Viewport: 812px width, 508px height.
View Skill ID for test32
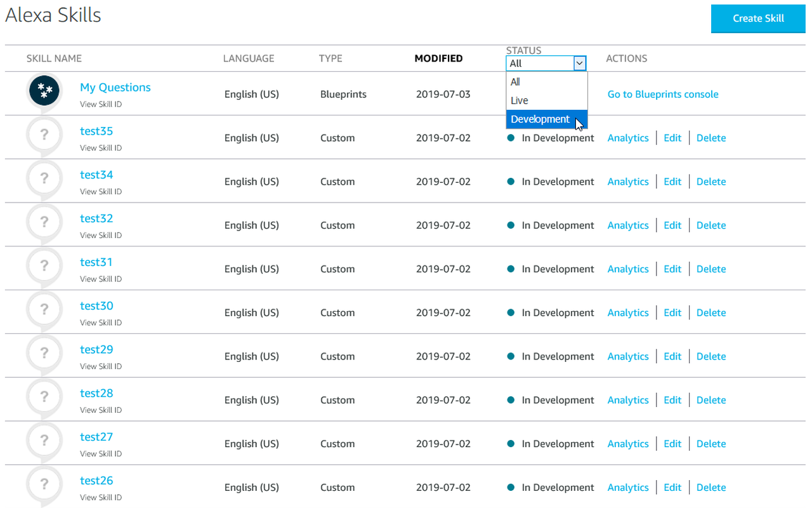point(101,235)
